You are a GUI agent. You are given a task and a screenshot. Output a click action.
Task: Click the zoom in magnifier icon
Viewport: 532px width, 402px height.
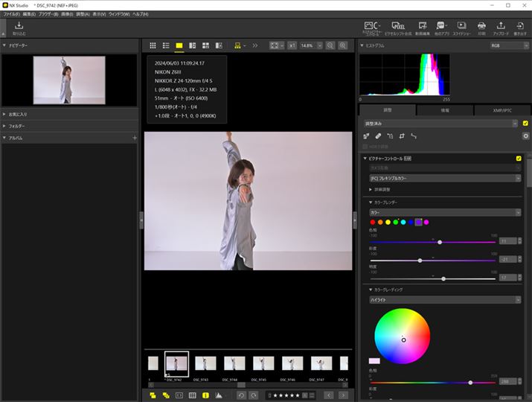point(343,45)
